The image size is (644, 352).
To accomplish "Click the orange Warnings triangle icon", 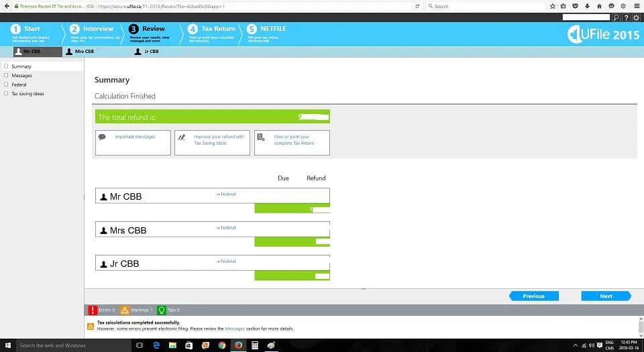I will coord(125,310).
